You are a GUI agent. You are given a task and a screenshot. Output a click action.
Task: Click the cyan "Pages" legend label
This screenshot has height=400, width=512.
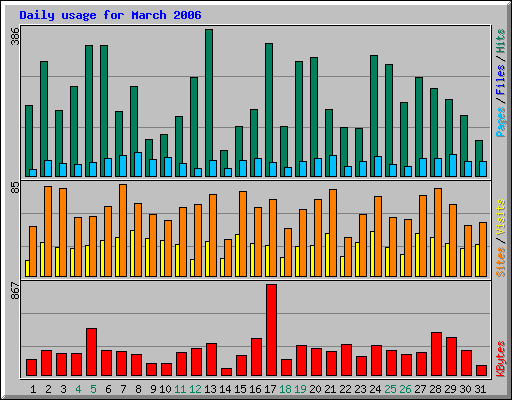click(500, 122)
